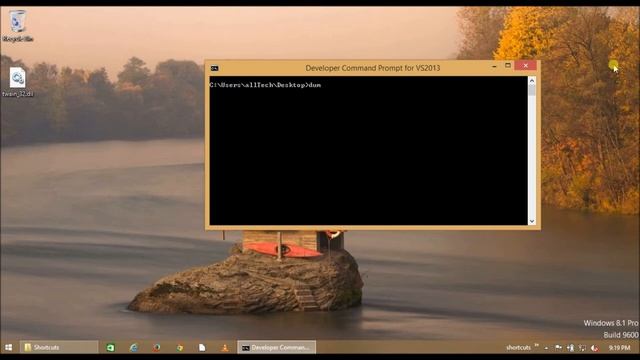This screenshot has width=640, height=360.
Task: Launch VLC media player from taskbar
Action: 225,348
